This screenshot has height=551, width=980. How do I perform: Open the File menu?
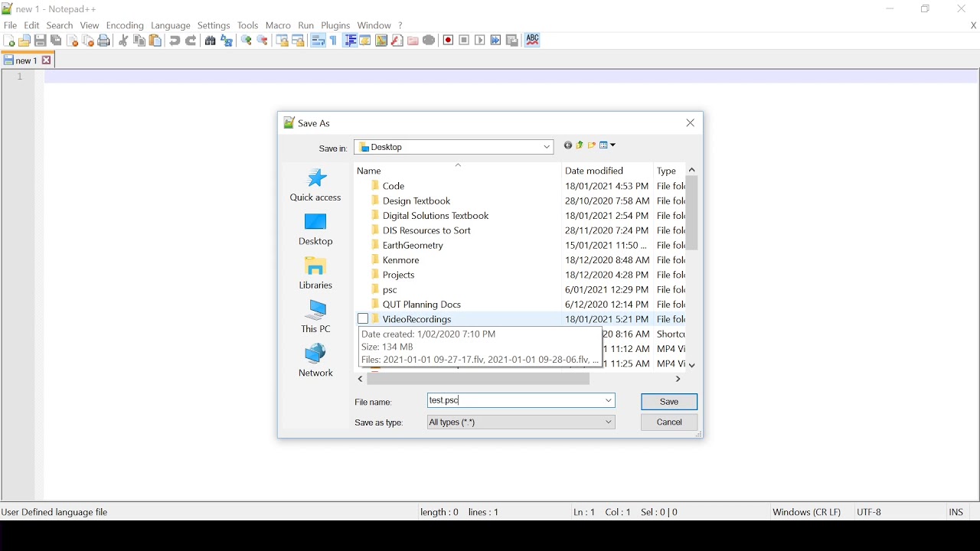pos(11,25)
